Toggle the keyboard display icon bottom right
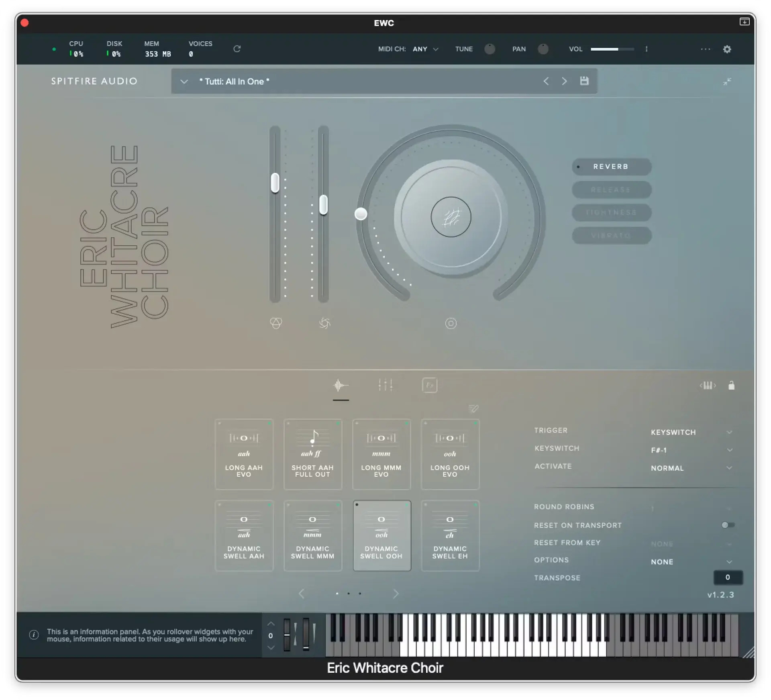The width and height of the screenshot is (771, 700). tap(708, 385)
